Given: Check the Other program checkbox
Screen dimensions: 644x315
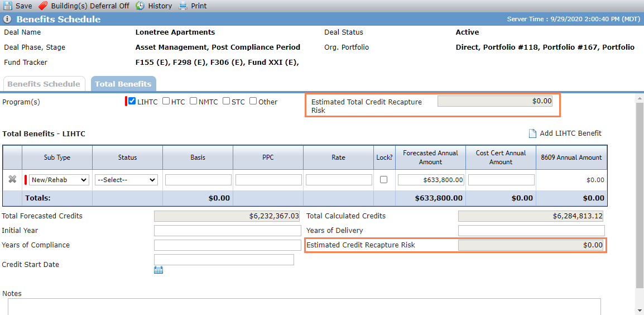Looking at the screenshot, I should pyautogui.click(x=253, y=101).
